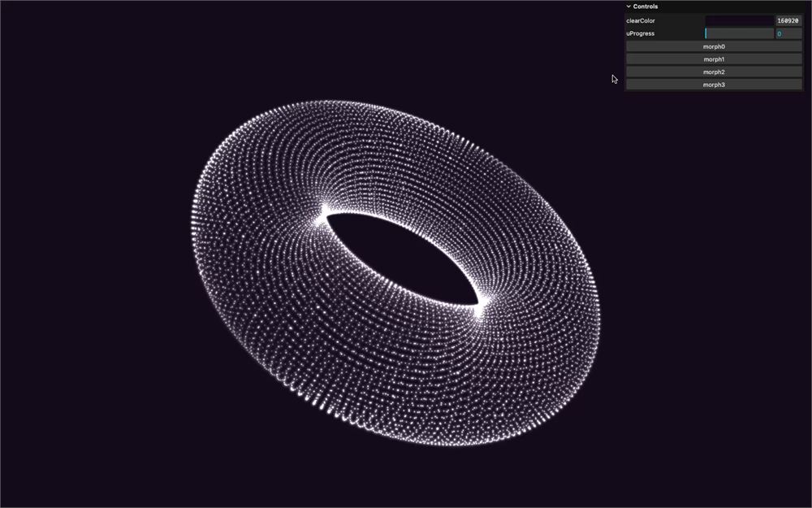Click the uProgress slider track

tap(740, 33)
